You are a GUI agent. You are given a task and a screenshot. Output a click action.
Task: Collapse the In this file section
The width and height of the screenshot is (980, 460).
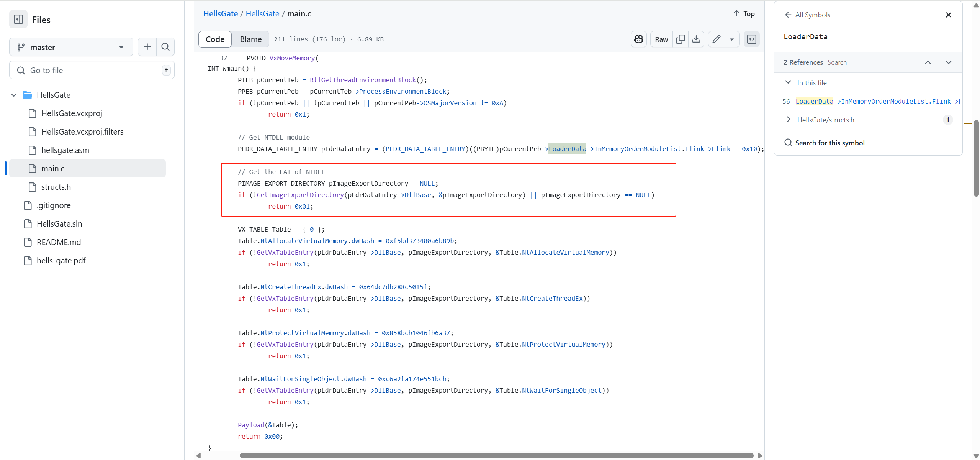point(788,82)
